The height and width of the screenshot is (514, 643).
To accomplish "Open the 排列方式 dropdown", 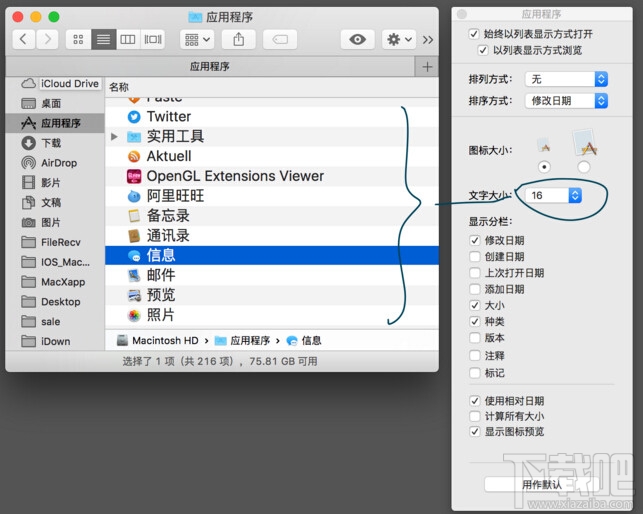I will [x=566, y=79].
